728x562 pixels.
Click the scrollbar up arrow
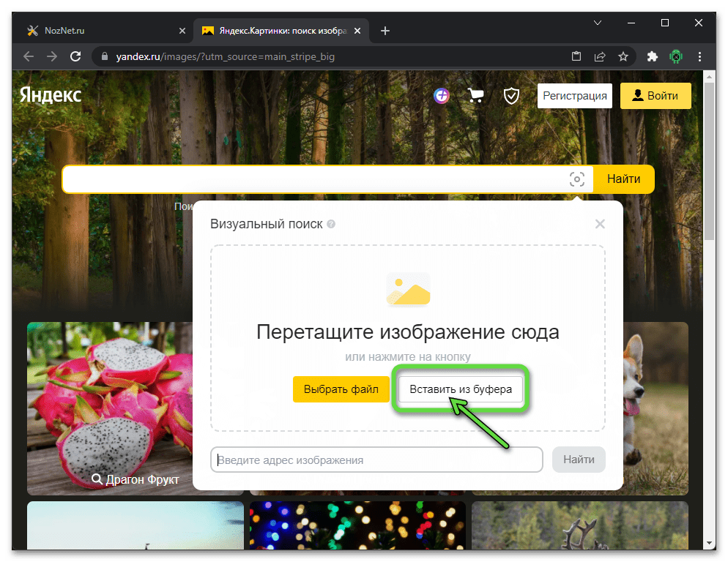pos(709,76)
